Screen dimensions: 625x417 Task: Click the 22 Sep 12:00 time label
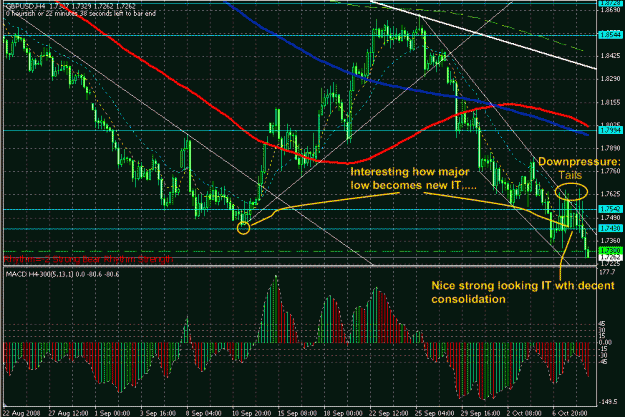[389, 413]
